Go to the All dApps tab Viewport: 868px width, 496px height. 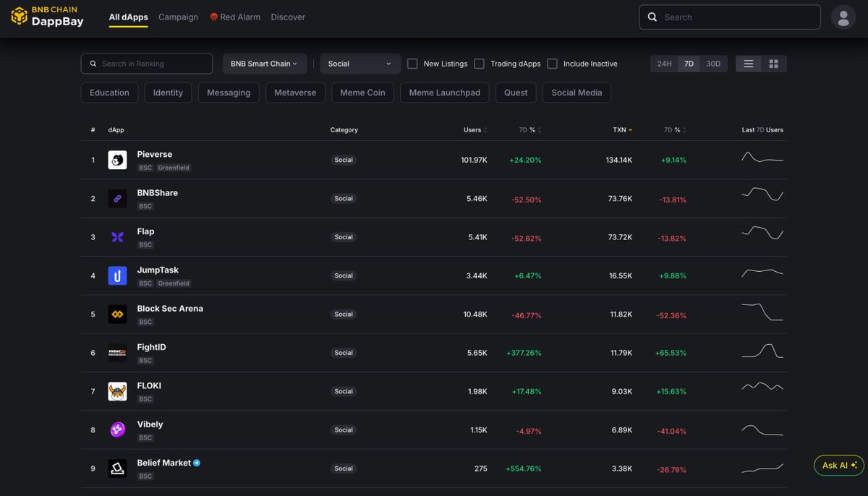click(129, 17)
